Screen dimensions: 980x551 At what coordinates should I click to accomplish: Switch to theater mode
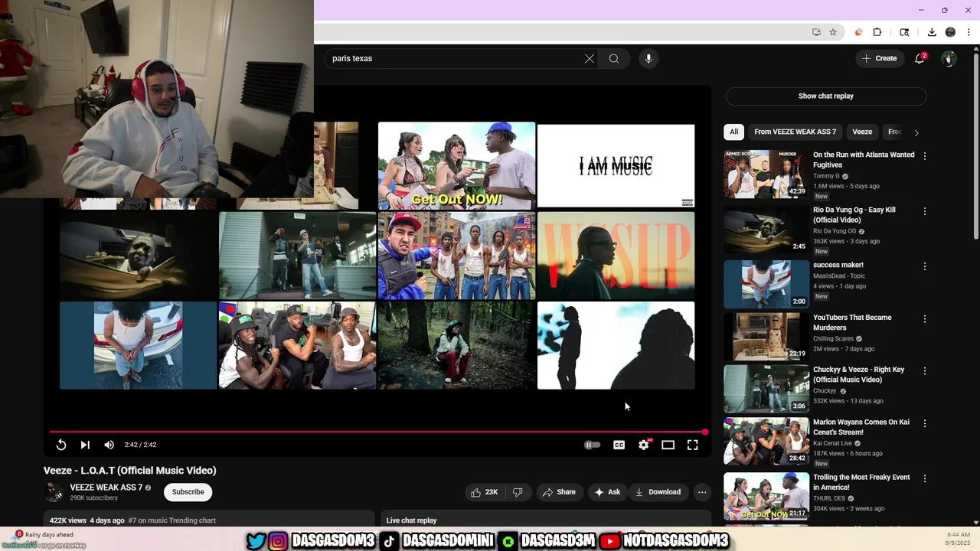pyautogui.click(x=668, y=445)
